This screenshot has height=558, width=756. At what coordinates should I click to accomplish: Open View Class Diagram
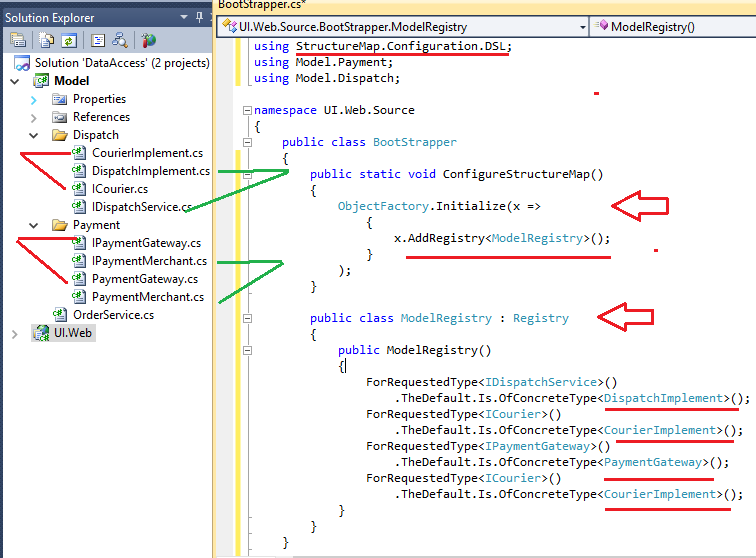pyautogui.click(x=120, y=40)
